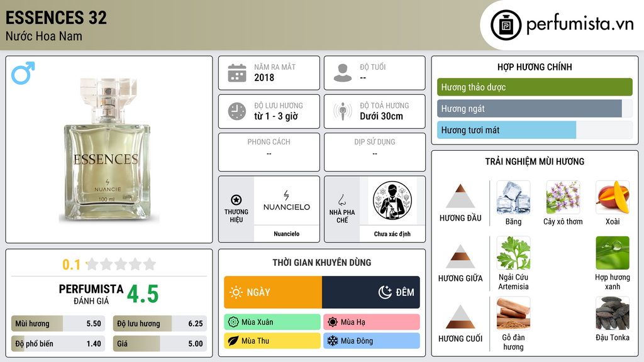
Task: Click the perfumer illustration above Chưa xác định
Action: click(x=392, y=200)
